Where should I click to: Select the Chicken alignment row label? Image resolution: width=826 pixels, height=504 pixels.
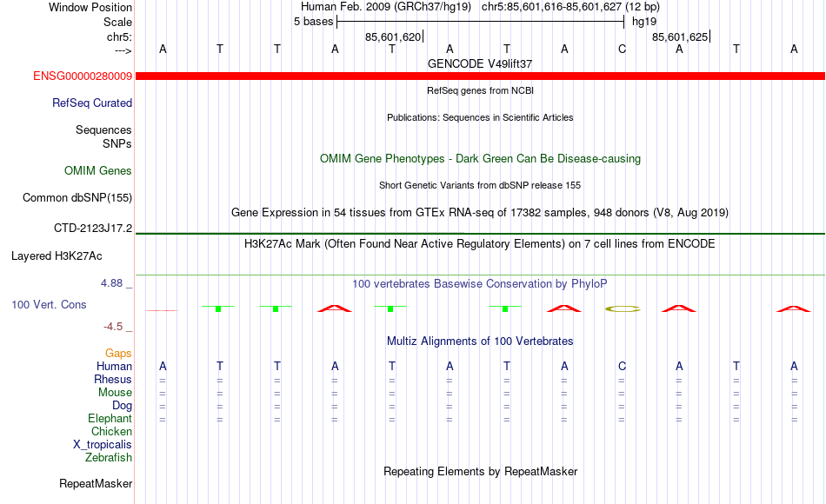(111, 431)
